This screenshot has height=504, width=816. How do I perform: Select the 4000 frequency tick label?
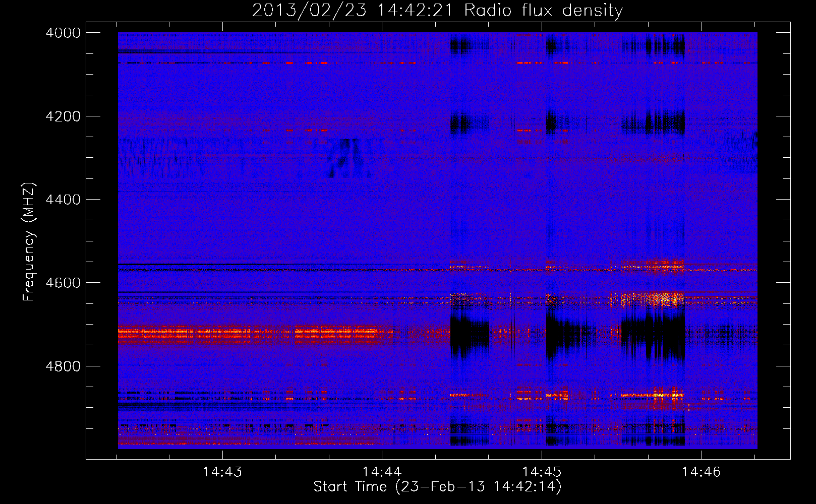(63, 33)
